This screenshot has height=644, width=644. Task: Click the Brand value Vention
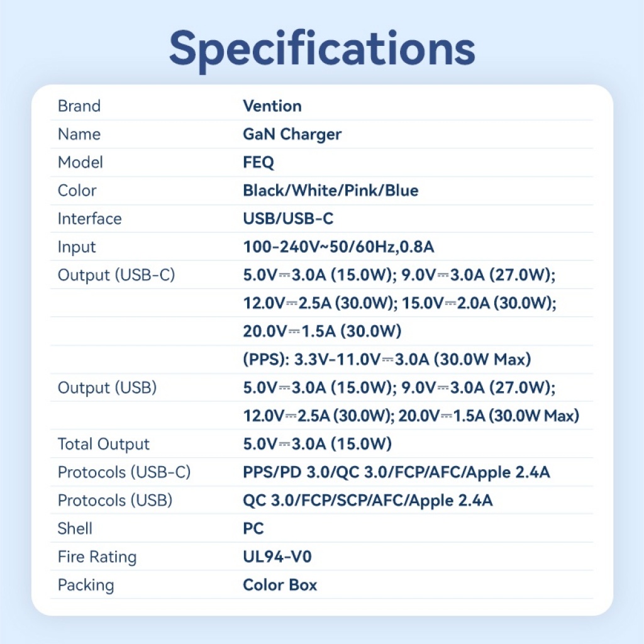pyautogui.click(x=272, y=106)
